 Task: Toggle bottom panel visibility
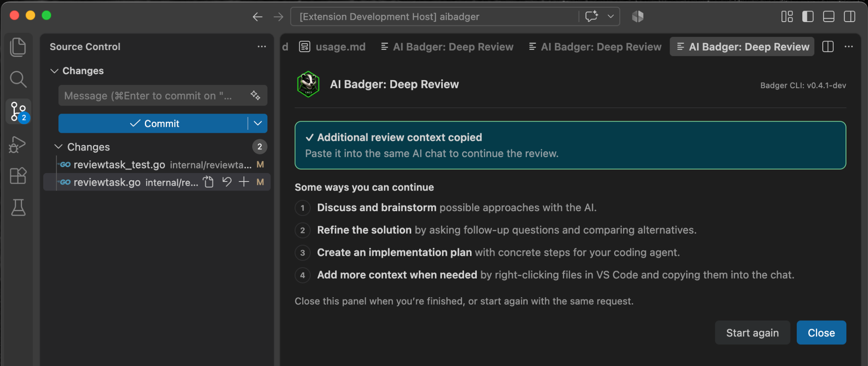(x=829, y=17)
